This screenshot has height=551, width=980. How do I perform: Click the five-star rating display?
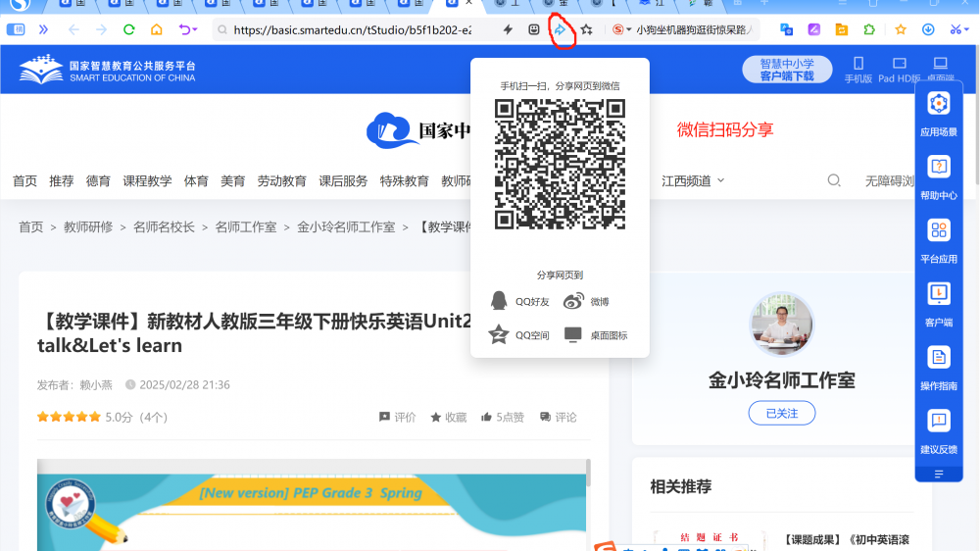coord(69,417)
